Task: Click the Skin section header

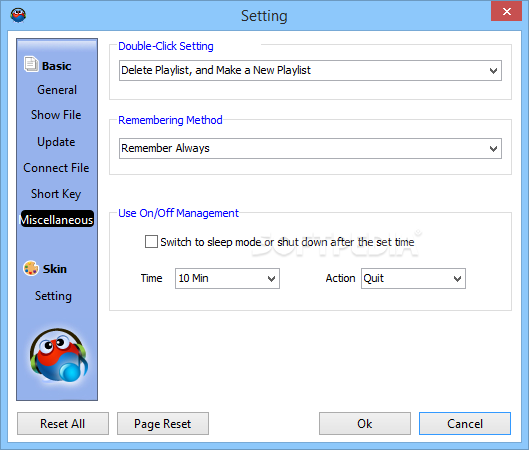Action: (x=55, y=269)
